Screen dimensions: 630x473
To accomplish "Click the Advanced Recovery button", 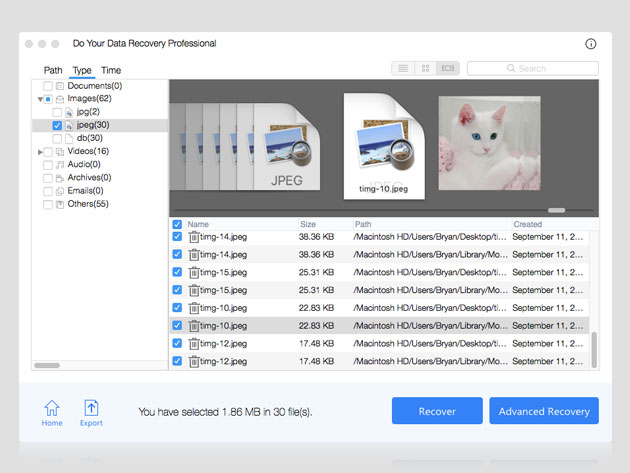I will [x=544, y=411].
